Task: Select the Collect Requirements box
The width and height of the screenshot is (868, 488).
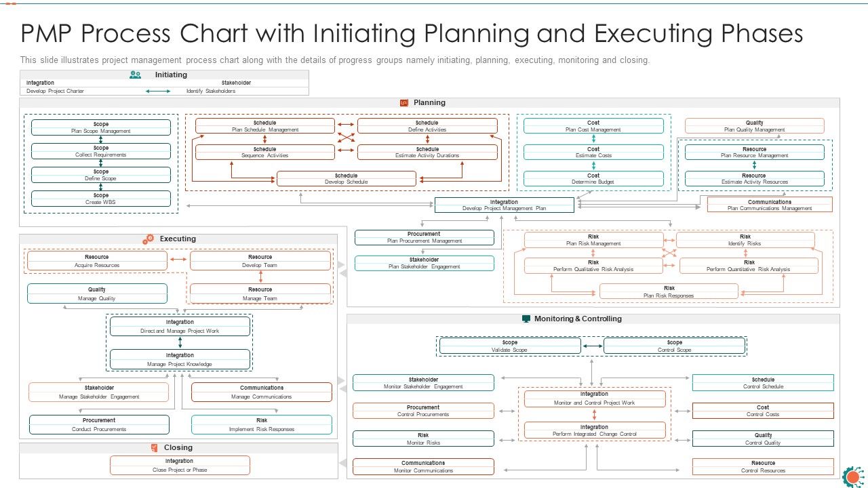Action: coord(101,151)
